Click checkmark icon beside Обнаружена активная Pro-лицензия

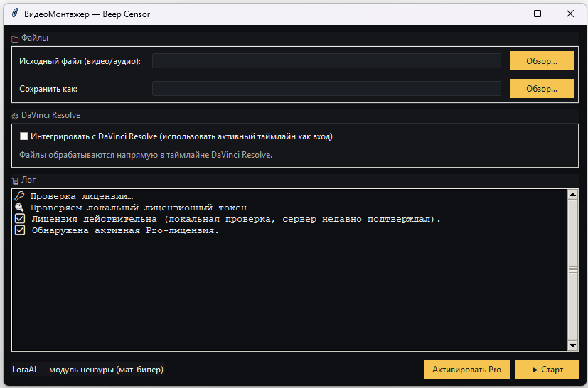point(20,230)
